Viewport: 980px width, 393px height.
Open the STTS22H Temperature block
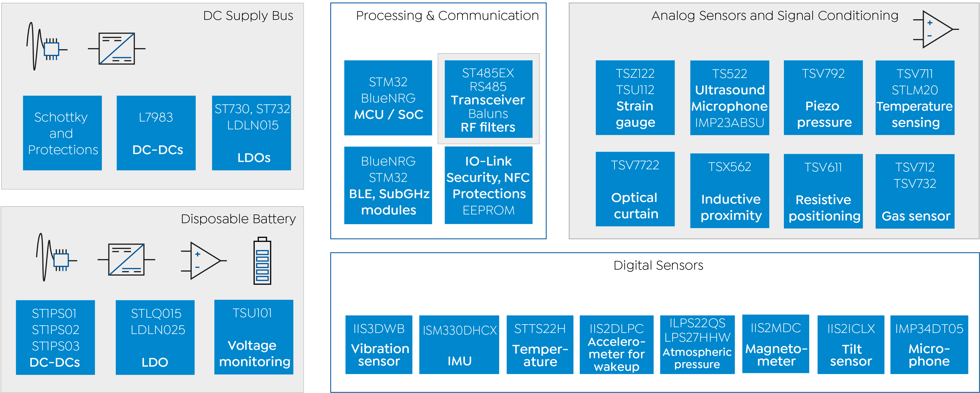point(540,345)
